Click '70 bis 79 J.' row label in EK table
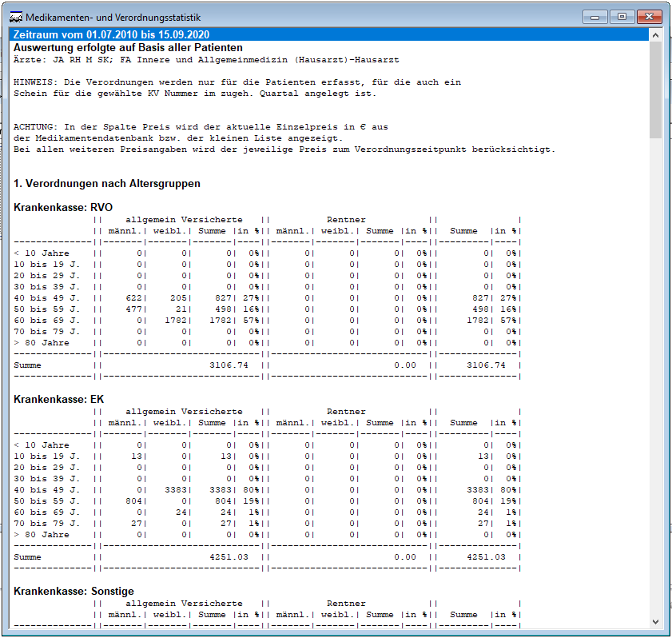This screenshot has width=672, height=638. pyautogui.click(x=46, y=524)
